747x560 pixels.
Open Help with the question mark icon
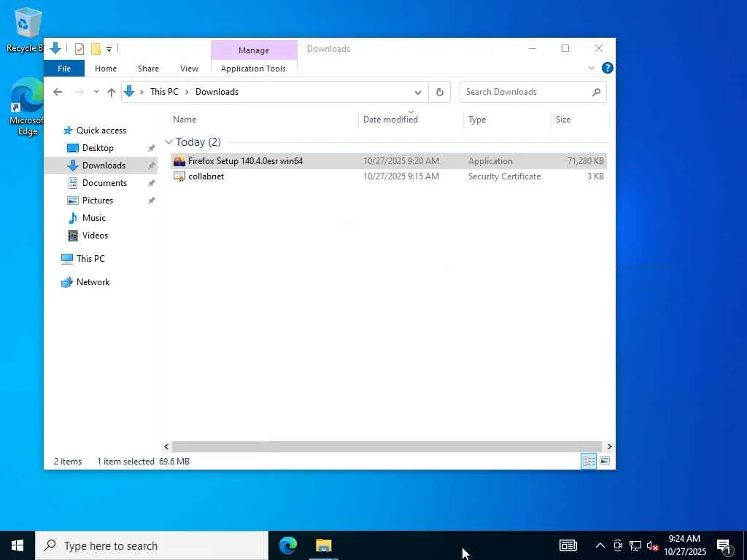608,68
